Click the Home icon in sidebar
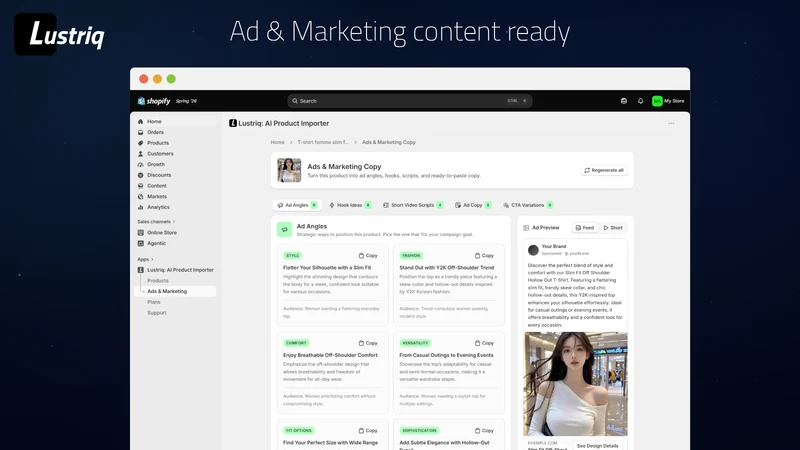 tap(140, 121)
